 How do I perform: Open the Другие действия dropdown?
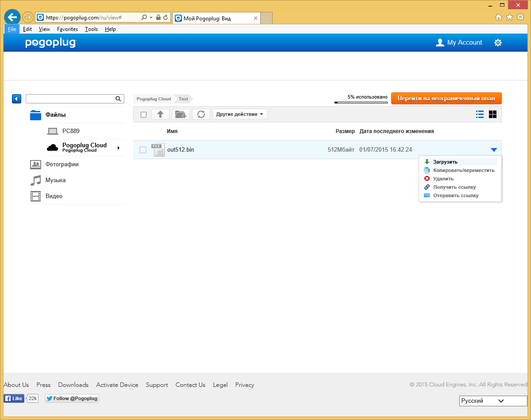(240, 115)
